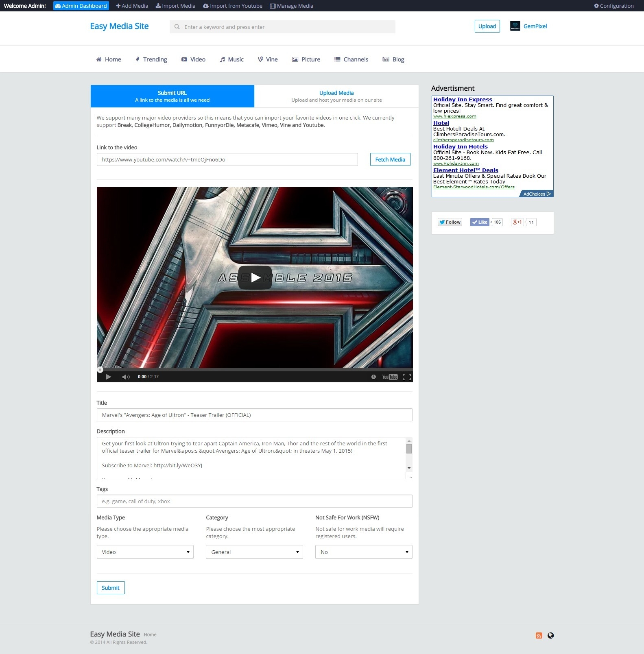Open the Music section
The image size is (644, 654).
(231, 59)
